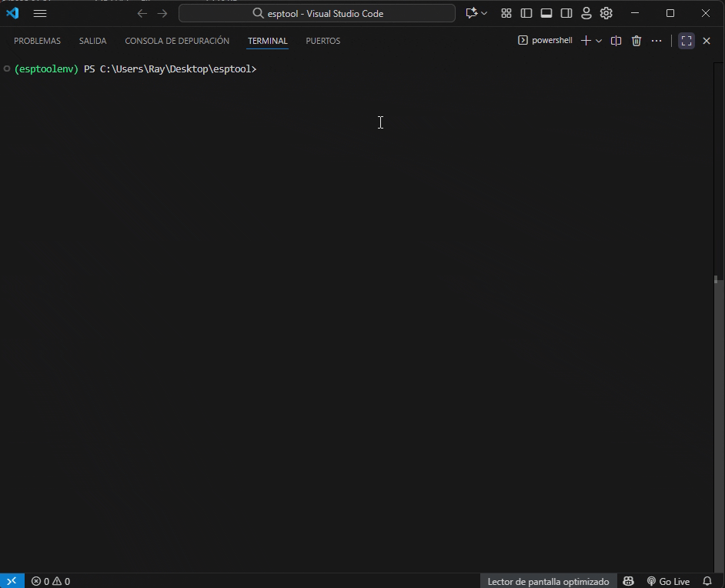Viewport: 725px width, 588px height.
Task: Click the Customize Layout icon
Action: 506,13
